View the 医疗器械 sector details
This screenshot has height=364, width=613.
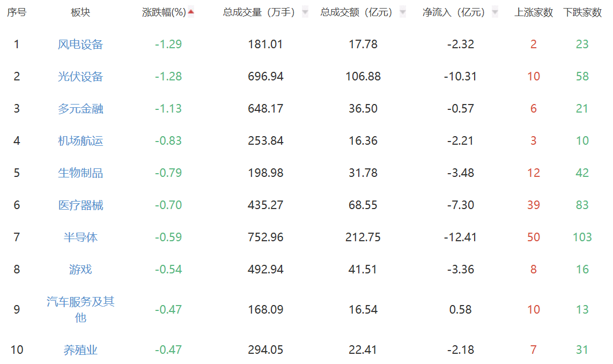point(80,205)
